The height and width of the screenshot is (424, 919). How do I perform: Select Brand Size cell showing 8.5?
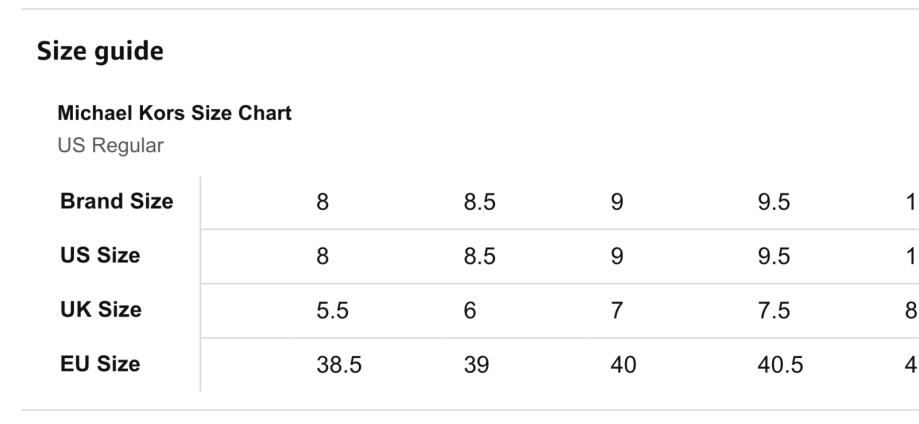480,202
